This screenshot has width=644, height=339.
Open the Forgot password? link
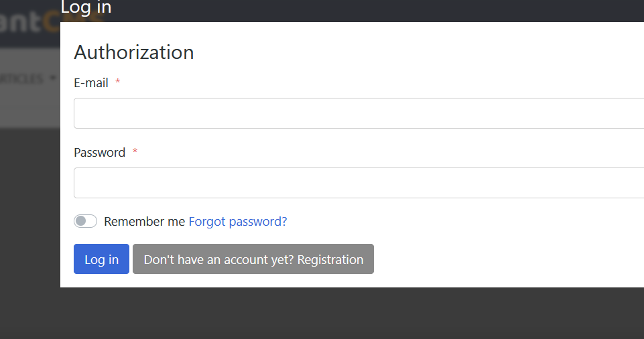pyautogui.click(x=238, y=222)
